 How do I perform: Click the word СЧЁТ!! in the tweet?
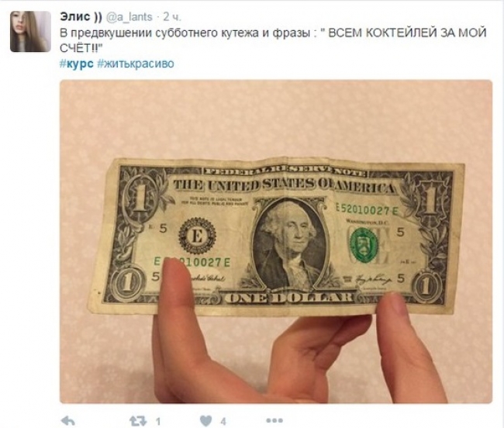point(79,48)
